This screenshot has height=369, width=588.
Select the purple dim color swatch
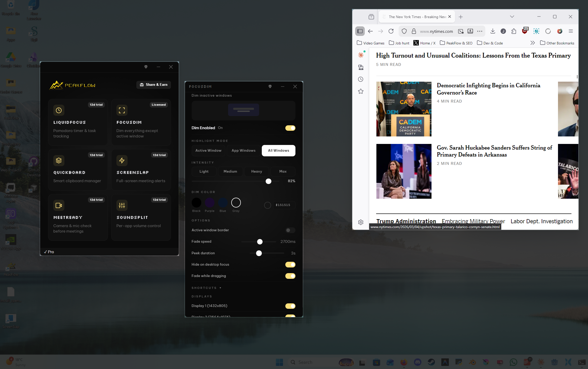[x=210, y=203]
